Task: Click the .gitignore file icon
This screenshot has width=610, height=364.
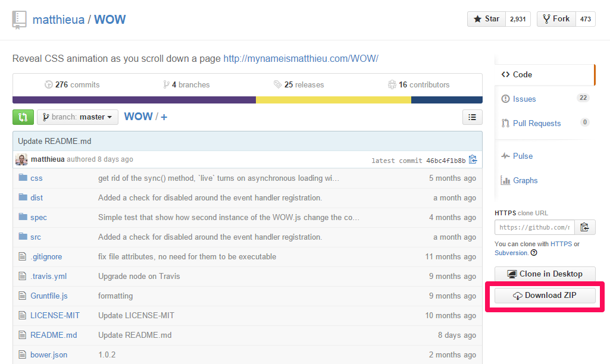Action: (23, 256)
